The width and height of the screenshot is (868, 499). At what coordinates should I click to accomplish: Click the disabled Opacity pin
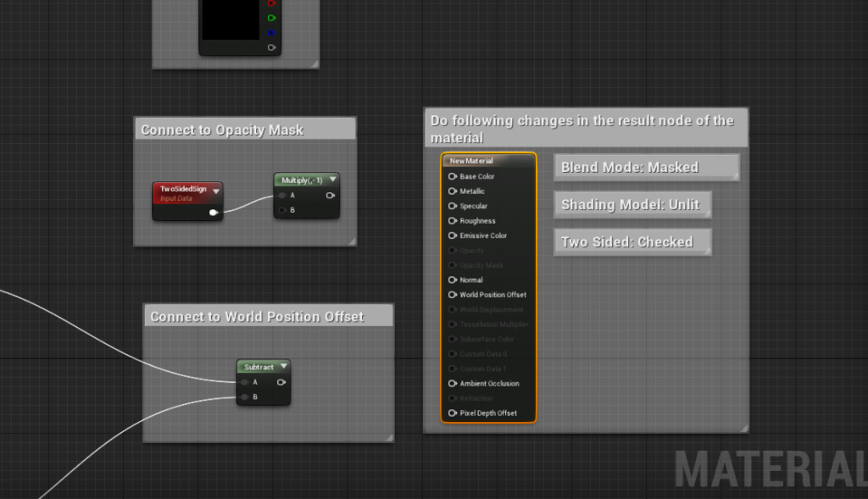(453, 251)
